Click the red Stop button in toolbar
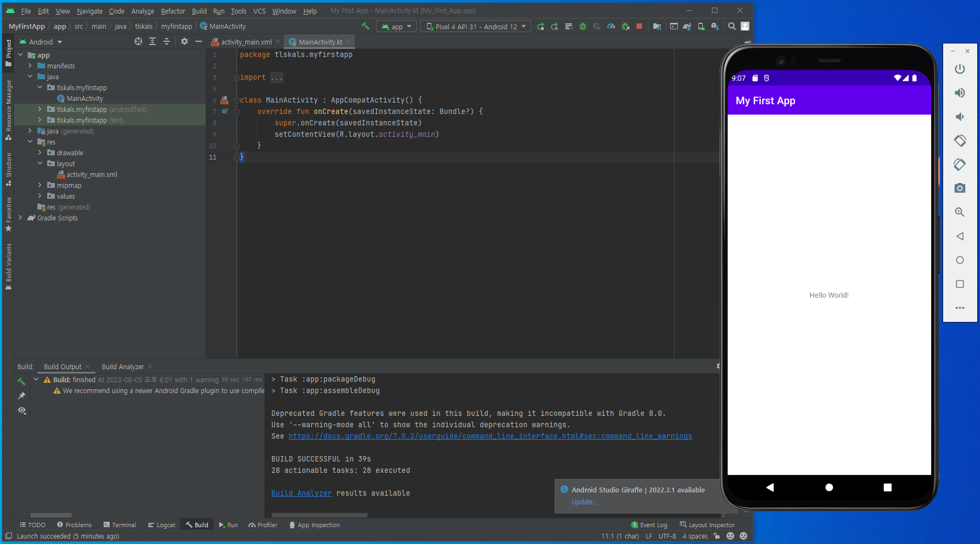This screenshot has height=544, width=980. click(x=639, y=26)
